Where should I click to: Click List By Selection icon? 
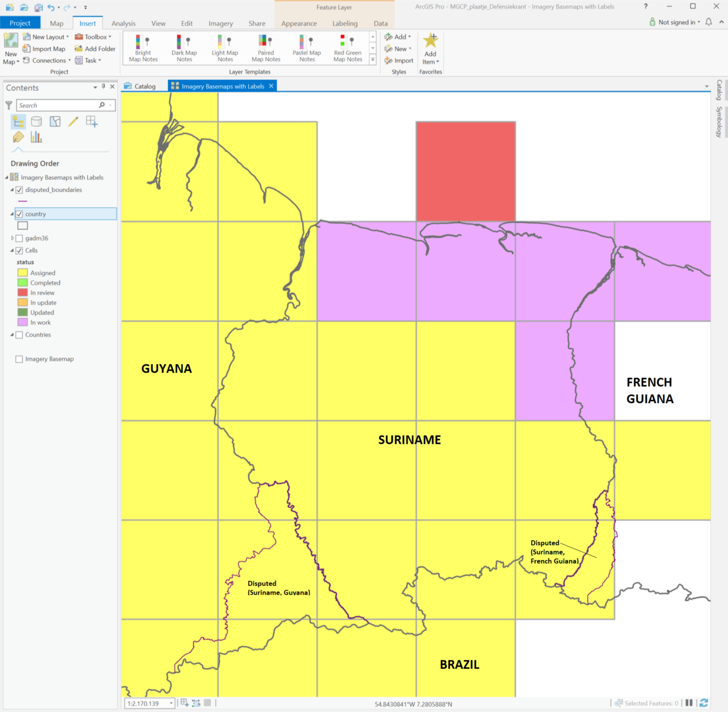[x=55, y=121]
